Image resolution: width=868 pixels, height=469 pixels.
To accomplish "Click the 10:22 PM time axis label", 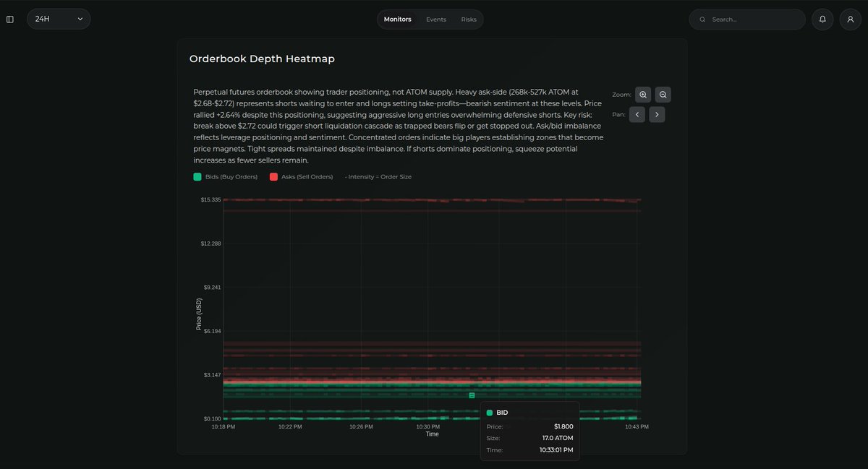I will (290, 427).
